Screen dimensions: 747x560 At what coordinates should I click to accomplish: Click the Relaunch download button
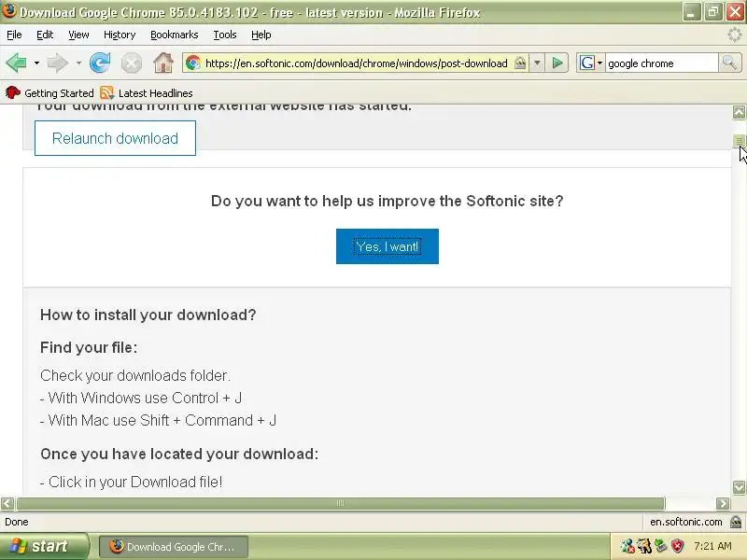(x=115, y=138)
